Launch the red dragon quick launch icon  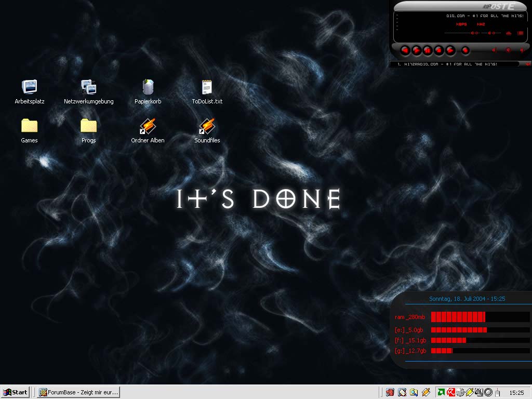(390, 392)
